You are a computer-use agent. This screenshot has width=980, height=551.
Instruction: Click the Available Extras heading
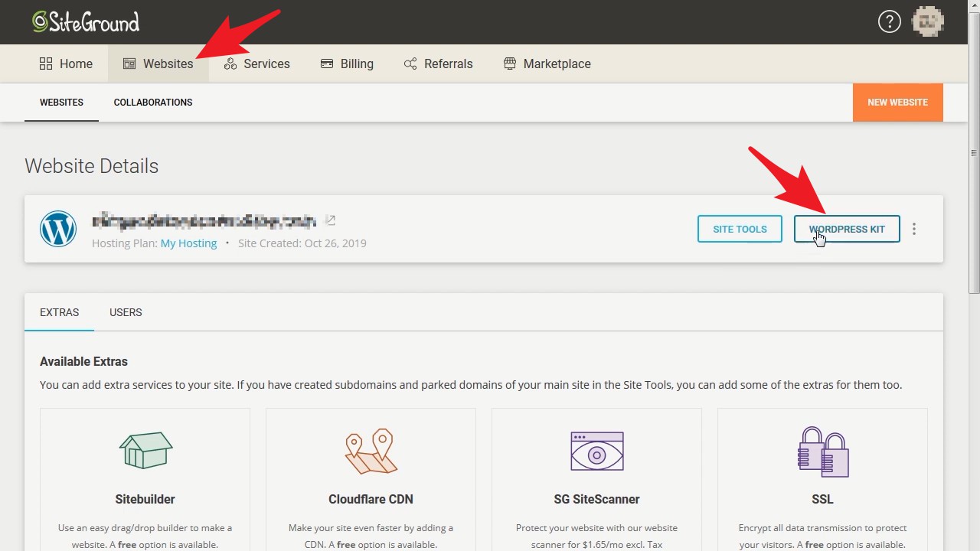(x=83, y=361)
